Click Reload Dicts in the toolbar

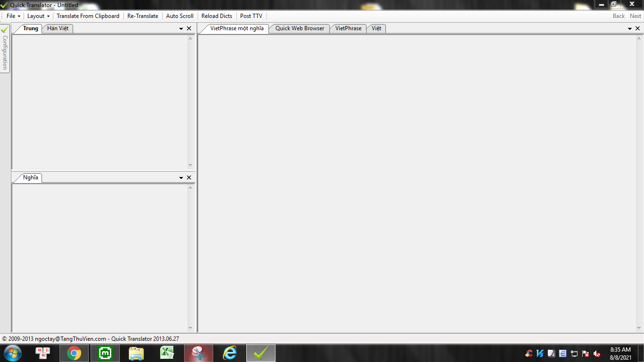pyautogui.click(x=217, y=16)
